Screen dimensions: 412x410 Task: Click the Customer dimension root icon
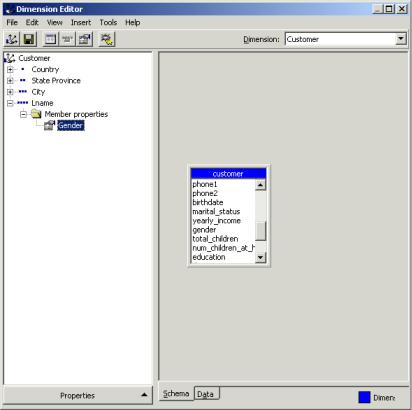(10, 58)
